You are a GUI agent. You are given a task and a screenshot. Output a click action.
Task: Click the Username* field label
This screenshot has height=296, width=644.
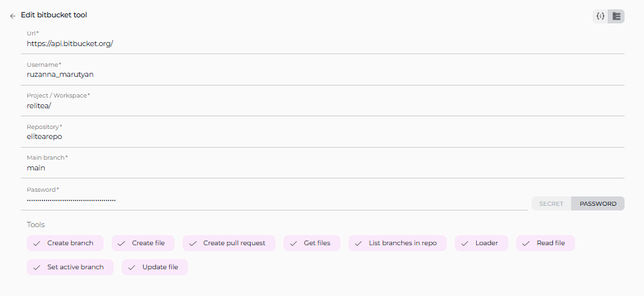[44, 65]
